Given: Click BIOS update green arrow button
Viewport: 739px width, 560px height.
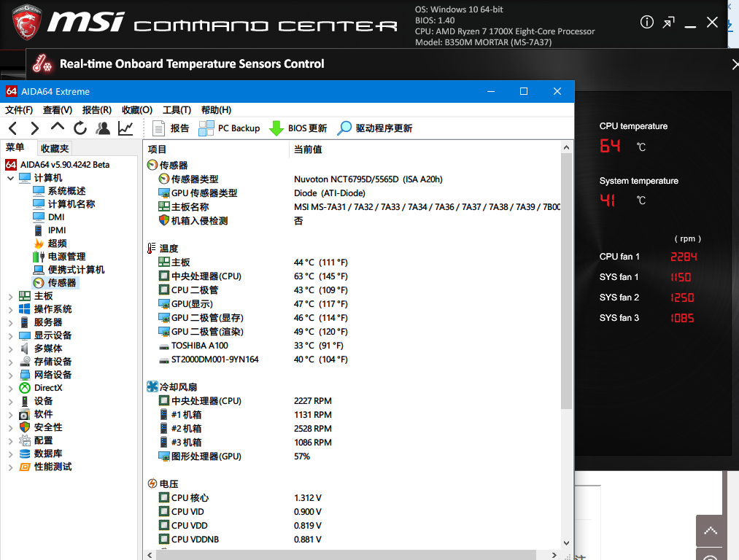Looking at the screenshot, I should click(298, 128).
